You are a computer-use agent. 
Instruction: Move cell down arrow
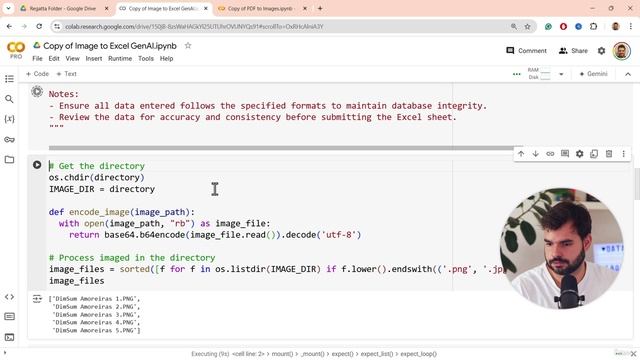coord(536,154)
